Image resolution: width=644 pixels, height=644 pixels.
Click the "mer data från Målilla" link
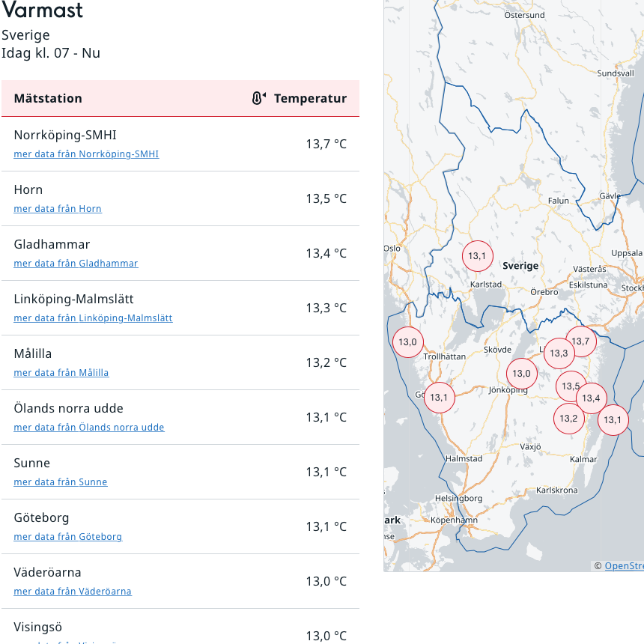click(x=61, y=373)
